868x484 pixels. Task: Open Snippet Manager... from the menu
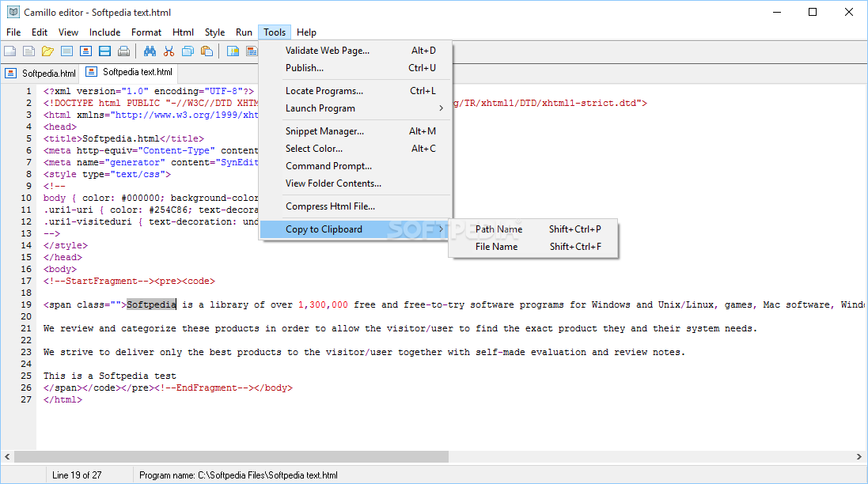356,131
